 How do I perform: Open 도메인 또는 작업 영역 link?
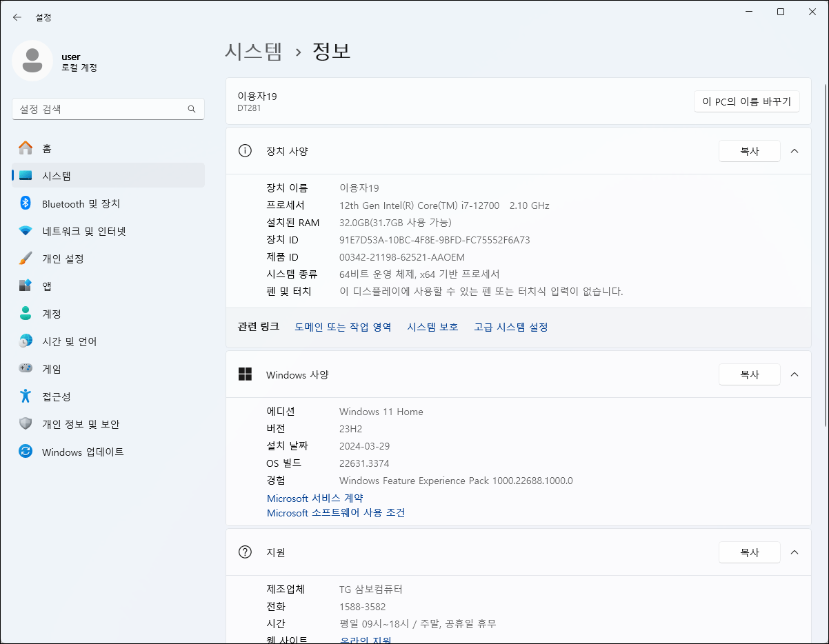pos(343,327)
